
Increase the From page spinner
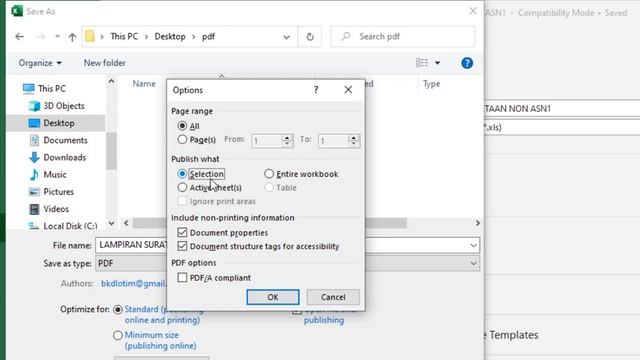pyautogui.click(x=287, y=138)
